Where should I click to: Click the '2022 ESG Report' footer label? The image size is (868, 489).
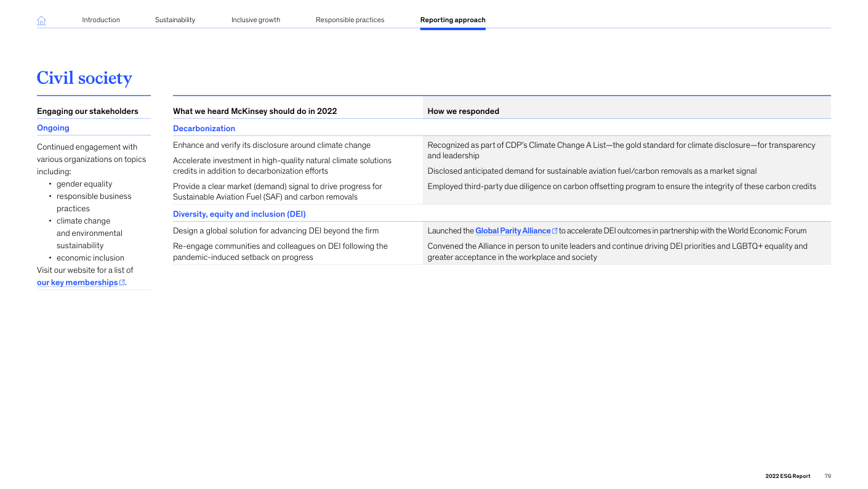787,476
